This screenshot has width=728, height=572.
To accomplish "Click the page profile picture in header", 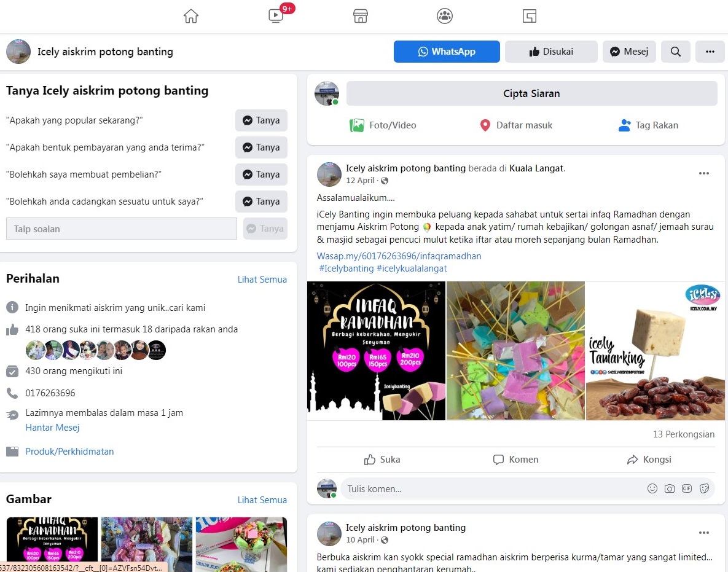I will click(18, 52).
